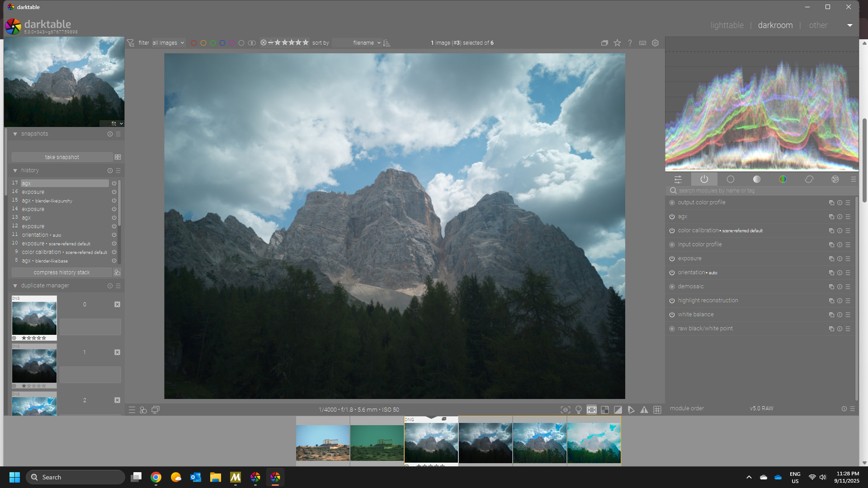Click the red color label filter

194,43
